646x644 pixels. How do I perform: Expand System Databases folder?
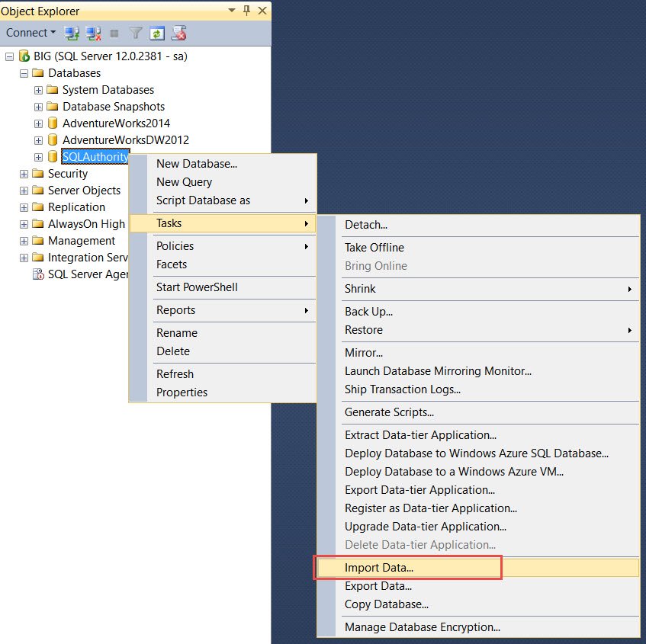click(38, 90)
